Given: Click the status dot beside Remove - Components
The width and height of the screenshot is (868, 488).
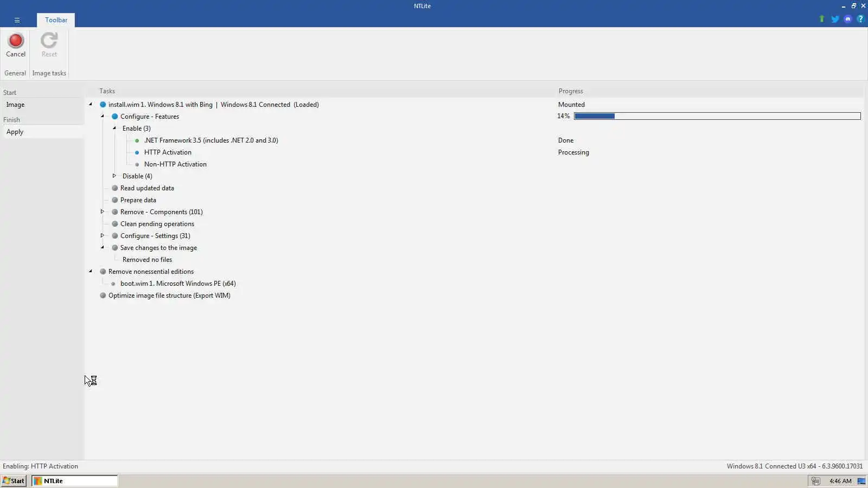Looking at the screenshot, I should point(114,212).
